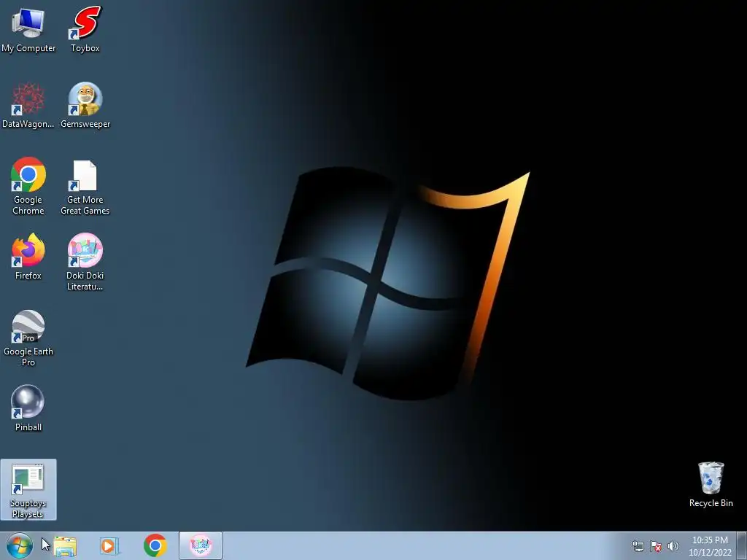
Task: Select the Pinball desktop shortcut
Action: pyautogui.click(x=28, y=408)
